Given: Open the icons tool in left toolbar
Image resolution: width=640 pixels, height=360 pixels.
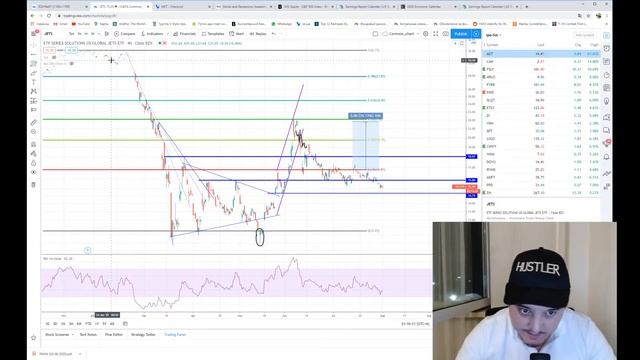Looking at the screenshot, I should click(33, 110).
